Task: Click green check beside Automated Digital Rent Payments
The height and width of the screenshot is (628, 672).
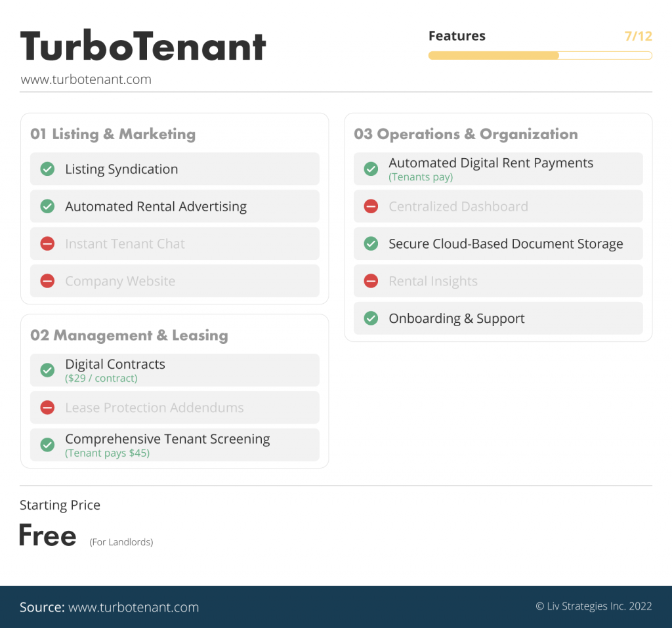Action: point(371,169)
